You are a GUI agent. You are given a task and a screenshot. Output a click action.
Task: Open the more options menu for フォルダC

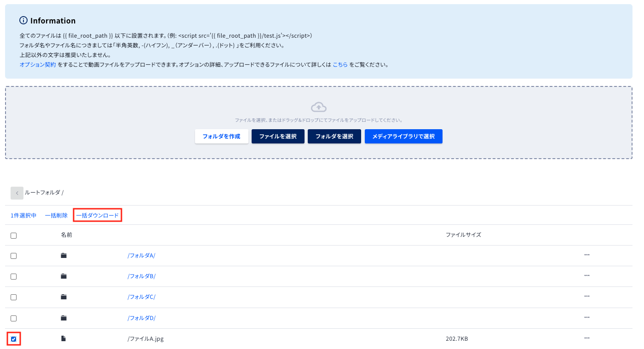[587, 296]
